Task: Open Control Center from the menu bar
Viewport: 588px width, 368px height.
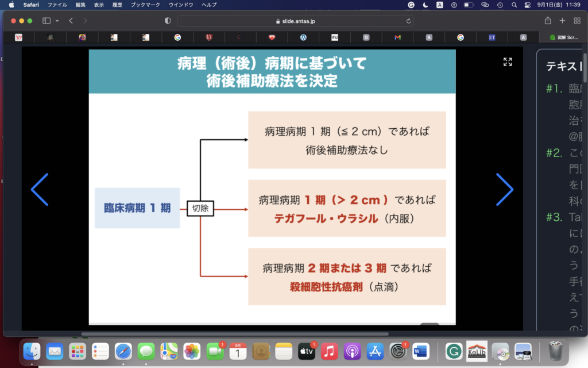Action: [527, 5]
